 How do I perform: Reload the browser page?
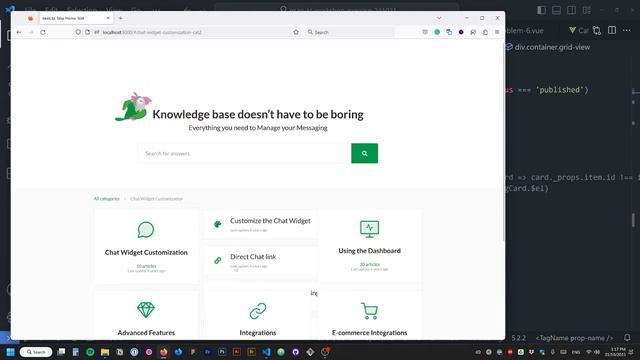tap(43, 32)
